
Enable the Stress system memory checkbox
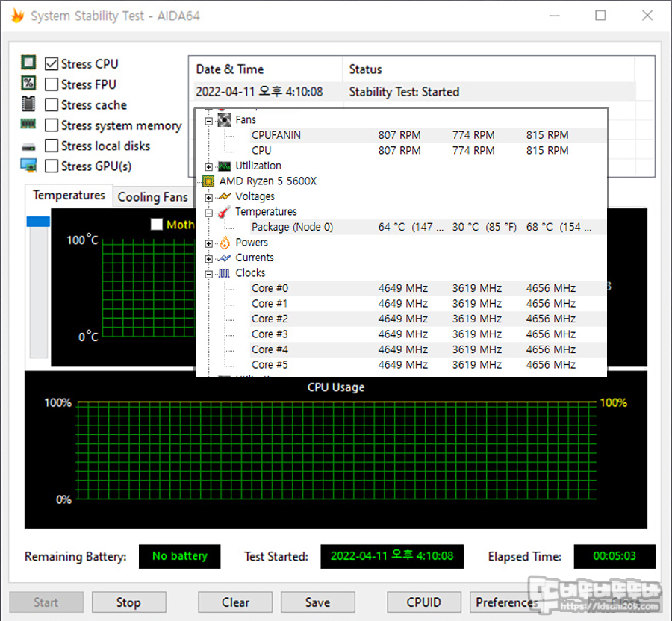(x=52, y=125)
